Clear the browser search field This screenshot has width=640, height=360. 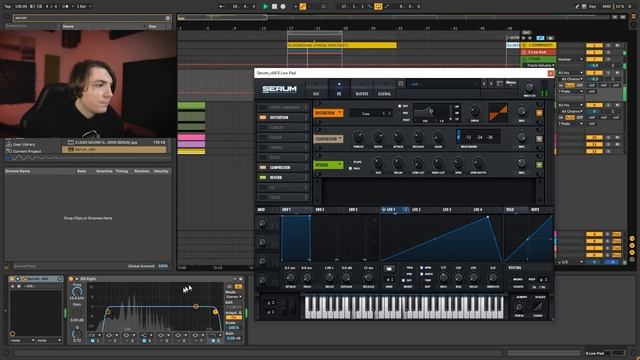tap(168, 18)
